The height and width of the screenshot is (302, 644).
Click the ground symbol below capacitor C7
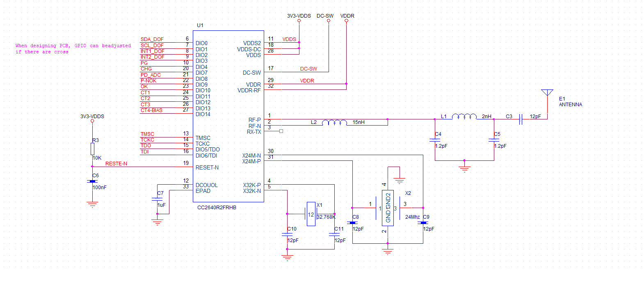[x=157, y=222]
